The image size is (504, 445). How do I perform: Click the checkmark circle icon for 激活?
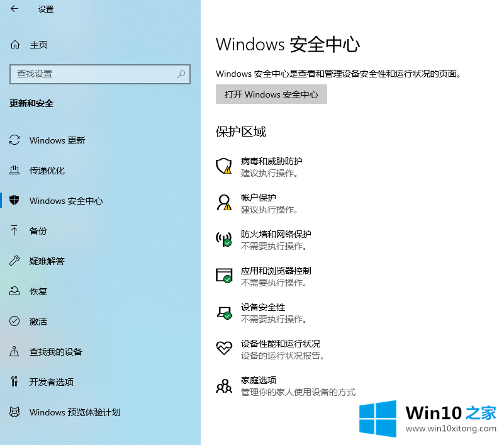coord(14,321)
